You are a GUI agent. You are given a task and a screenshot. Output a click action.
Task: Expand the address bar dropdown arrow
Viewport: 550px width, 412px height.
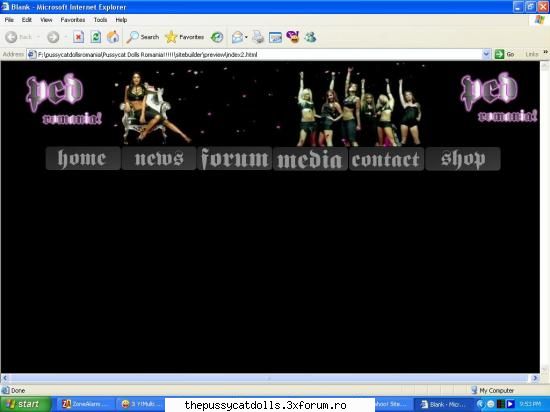coord(486,54)
